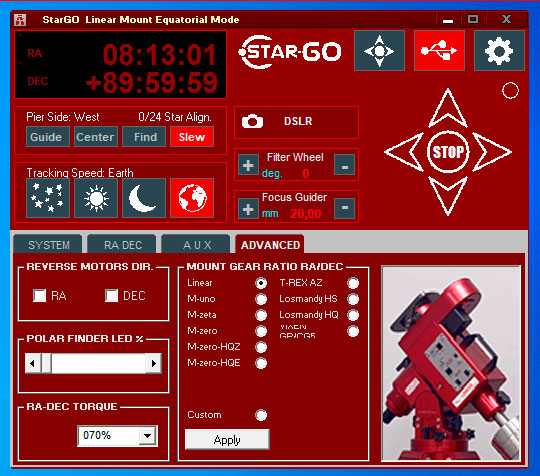Select the M-zero-HQE radio button
Screen dimensions: 540x476
(261, 363)
